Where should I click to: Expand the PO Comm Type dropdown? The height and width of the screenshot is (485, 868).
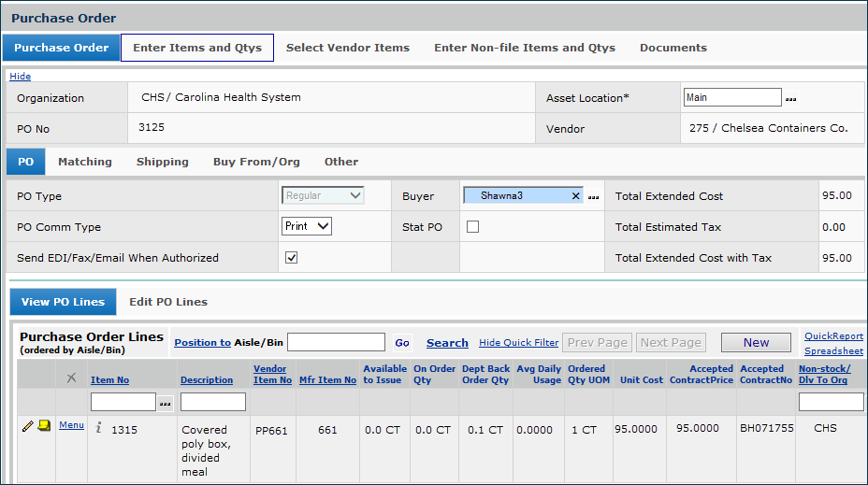pyautogui.click(x=307, y=227)
